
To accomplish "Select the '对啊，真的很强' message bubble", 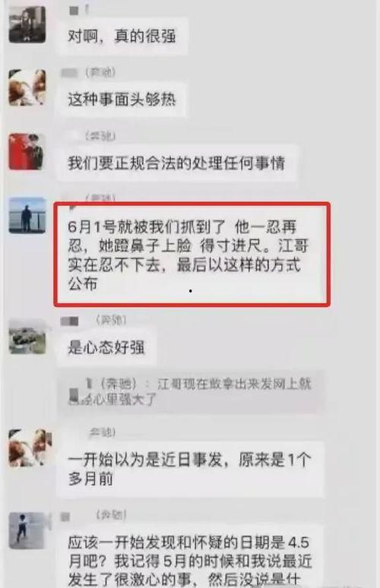I will pyautogui.click(x=122, y=36).
